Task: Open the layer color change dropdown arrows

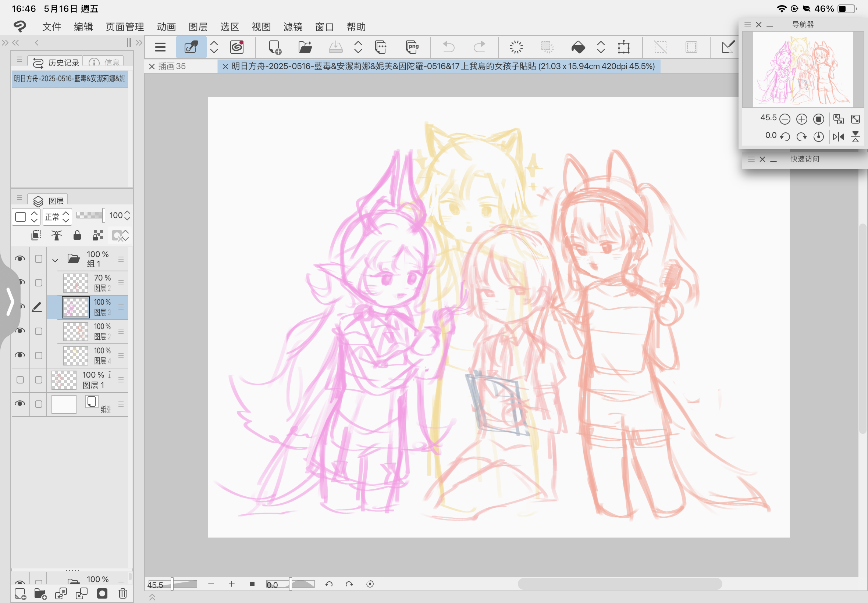Action: tap(125, 236)
